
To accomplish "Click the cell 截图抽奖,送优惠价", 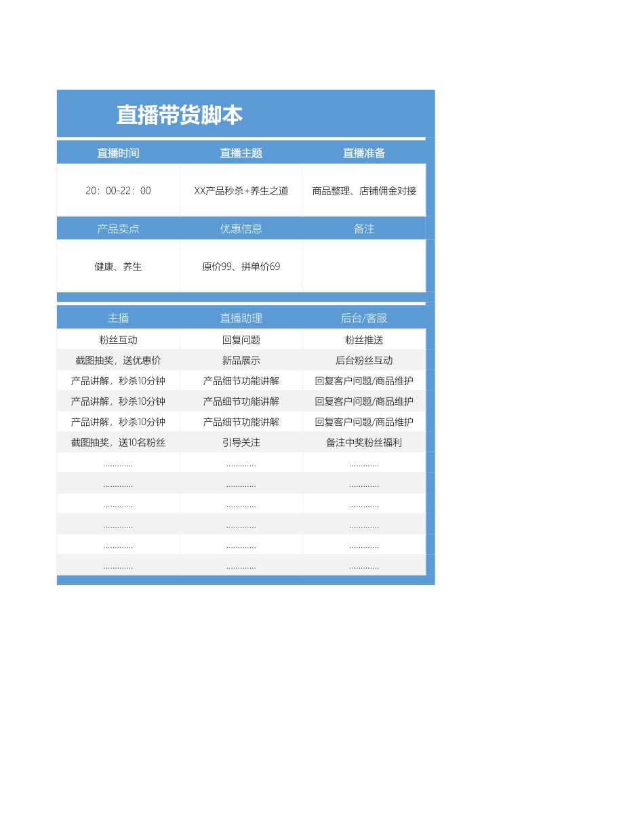I will tap(118, 360).
